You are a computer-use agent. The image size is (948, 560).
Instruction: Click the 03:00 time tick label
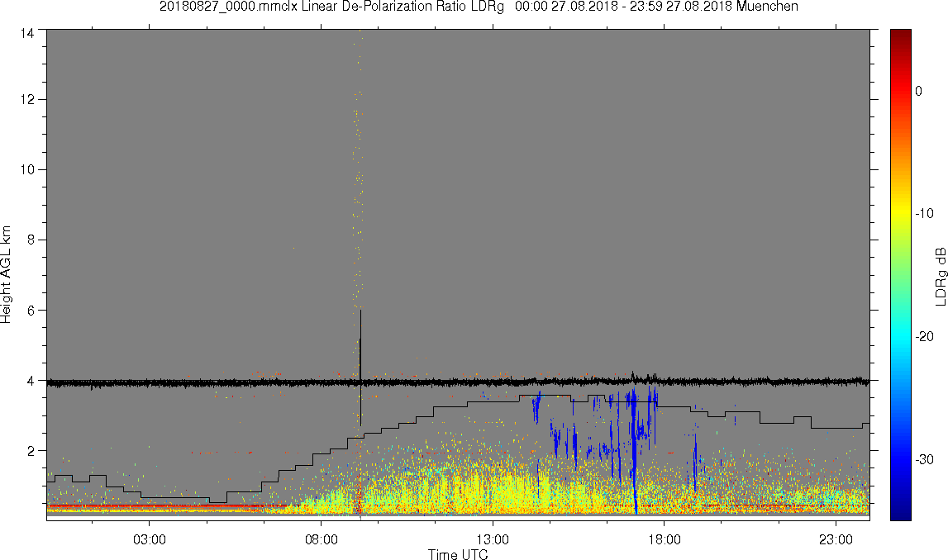pyautogui.click(x=150, y=539)
